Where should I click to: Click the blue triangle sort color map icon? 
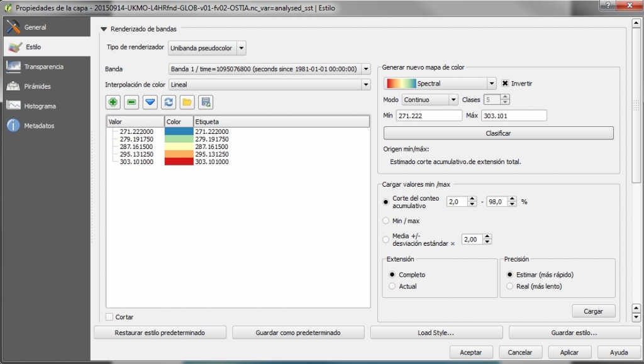150,102
